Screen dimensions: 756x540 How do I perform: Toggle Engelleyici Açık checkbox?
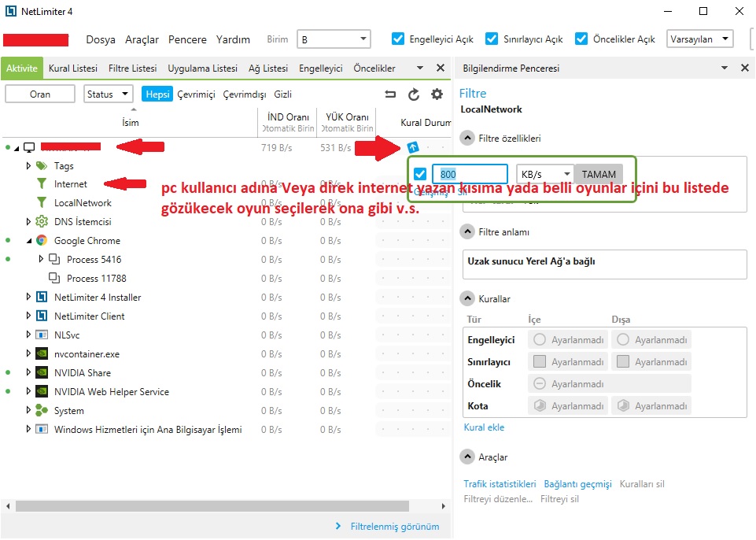pos(398,39)
